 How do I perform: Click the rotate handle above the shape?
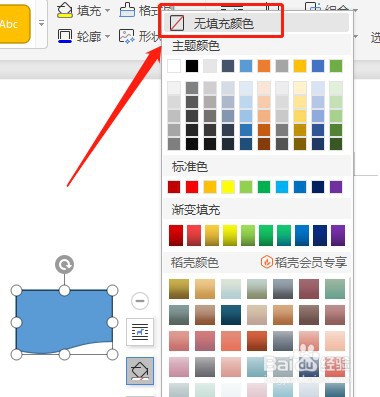pos(64,265)
